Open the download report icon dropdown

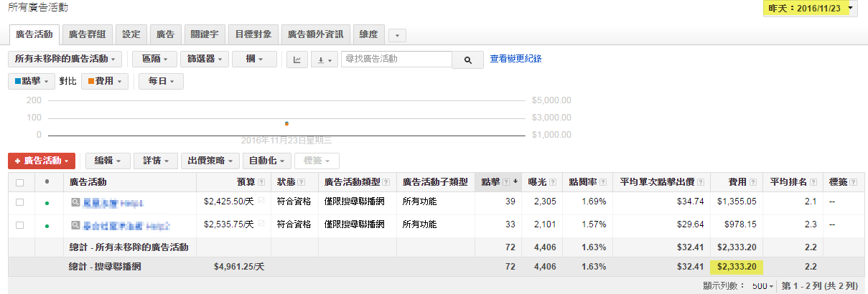pyautogui.click(x=324, y=60)
